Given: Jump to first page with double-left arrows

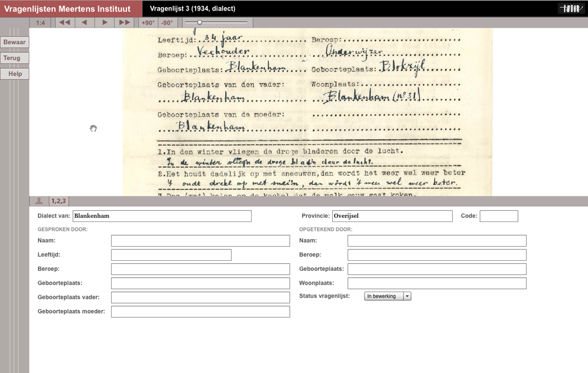Looking at the screenshot, I should tap(65, 23).
